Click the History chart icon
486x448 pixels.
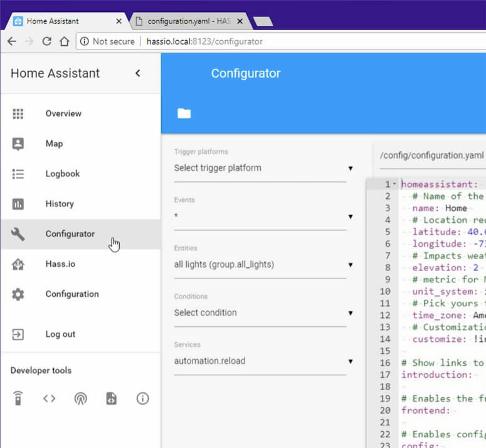tap(18, 204)
